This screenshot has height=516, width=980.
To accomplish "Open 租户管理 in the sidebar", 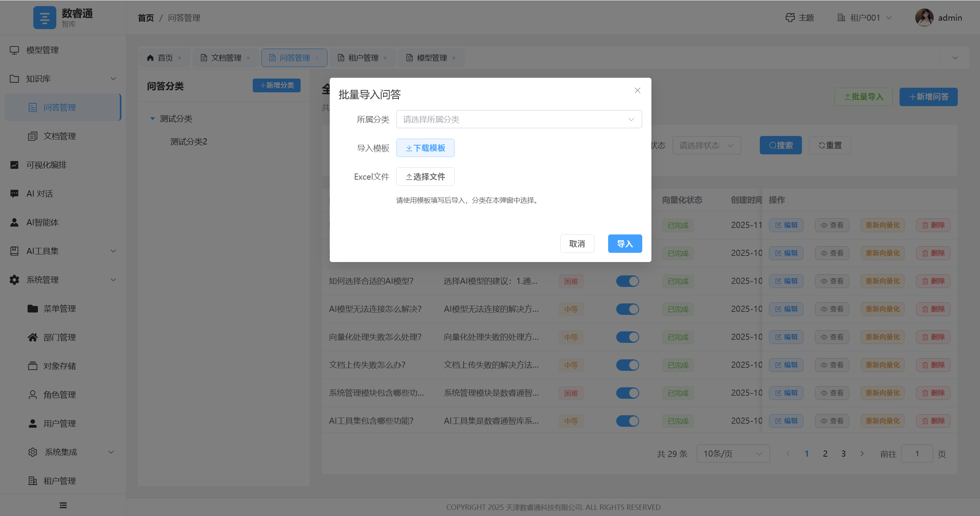I will pyautogui.click(x=63, y=481).
